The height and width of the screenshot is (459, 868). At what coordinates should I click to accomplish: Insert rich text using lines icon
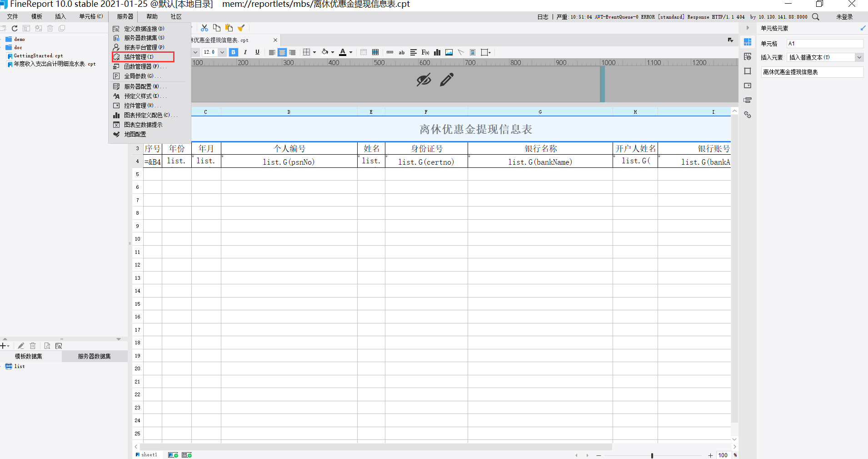(x=414, y=52)
